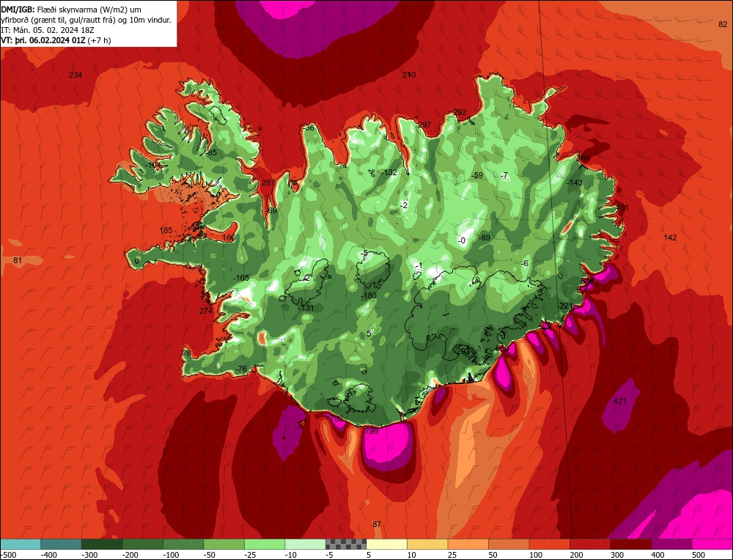Click the '-85' value in the Westfjords
The image size is (733, 560).
[211, 152]
